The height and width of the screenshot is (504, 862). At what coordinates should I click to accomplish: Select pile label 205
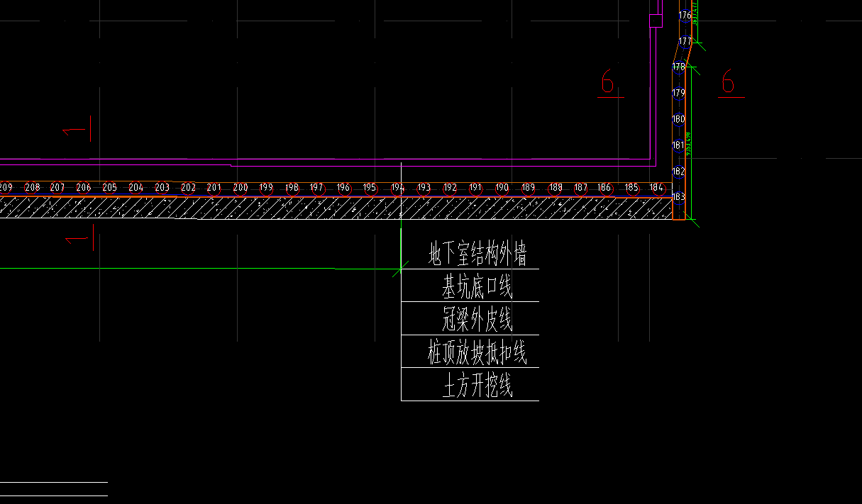[x=109, y=188]
